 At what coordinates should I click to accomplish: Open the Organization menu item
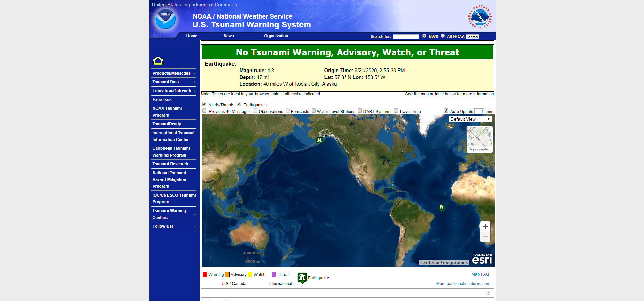[276, 36]
